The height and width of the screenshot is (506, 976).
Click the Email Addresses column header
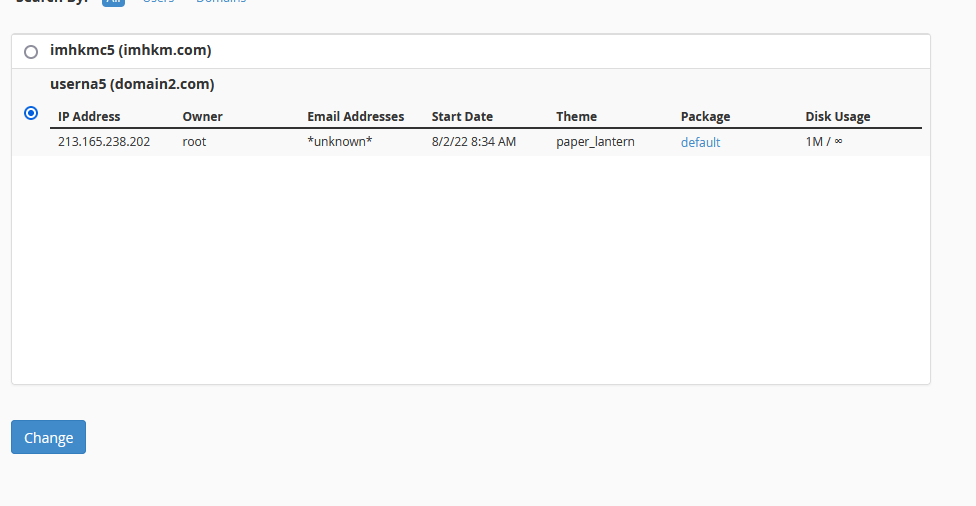pyautogui.click(x=355, y=116)
